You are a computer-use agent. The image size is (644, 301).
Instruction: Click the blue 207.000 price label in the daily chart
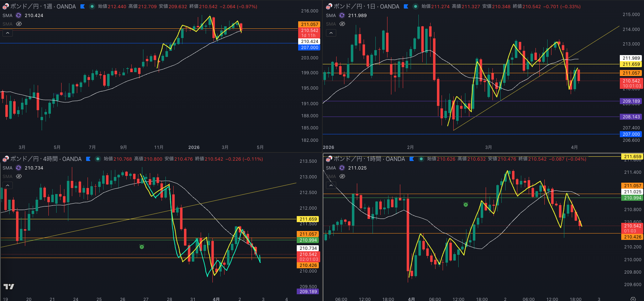tap(631, 134)
